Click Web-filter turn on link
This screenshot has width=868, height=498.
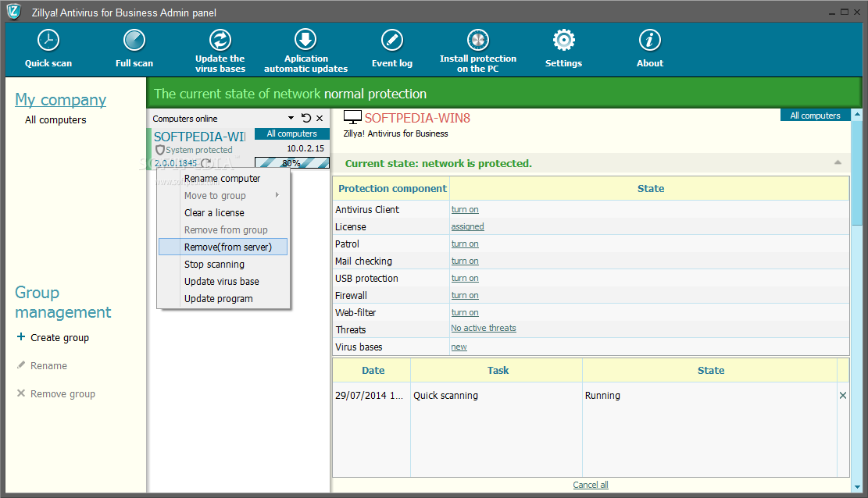[x=464, y=312]
